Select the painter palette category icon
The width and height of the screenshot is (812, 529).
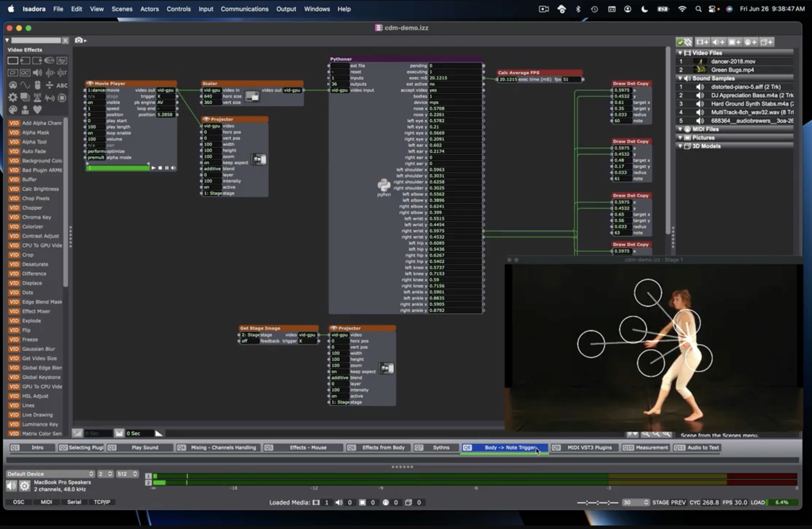(x=13, y=110)
